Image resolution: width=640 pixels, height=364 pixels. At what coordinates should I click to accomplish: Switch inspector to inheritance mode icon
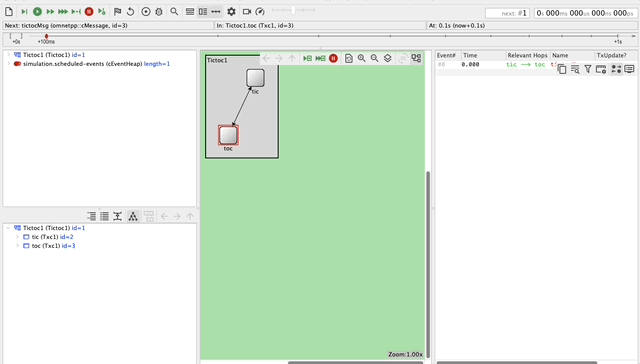point(118,216)
